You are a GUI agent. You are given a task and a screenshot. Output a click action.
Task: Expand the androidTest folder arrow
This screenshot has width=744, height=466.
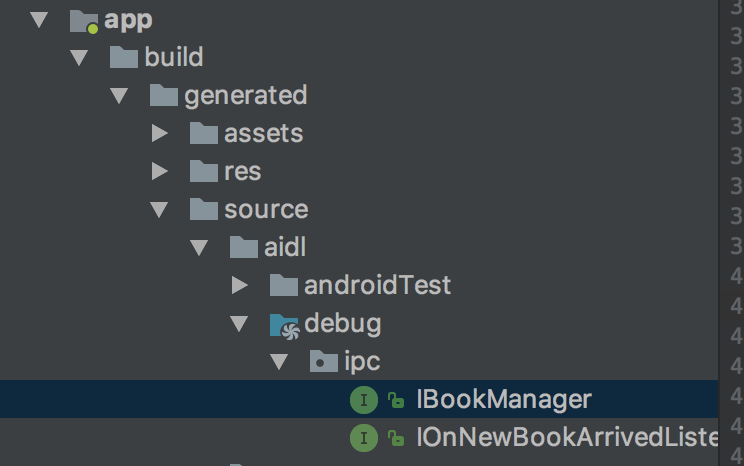pyautogui.click(x=239, y=286)
